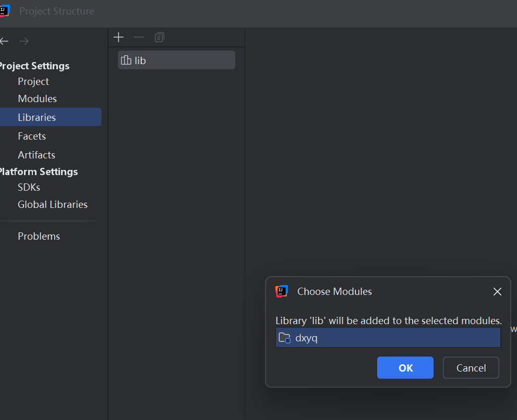Image resolution: width=517 pixels, height=420 pixels.
Task: Click the lib library bars icon
Action: click(x=126, y=60)
